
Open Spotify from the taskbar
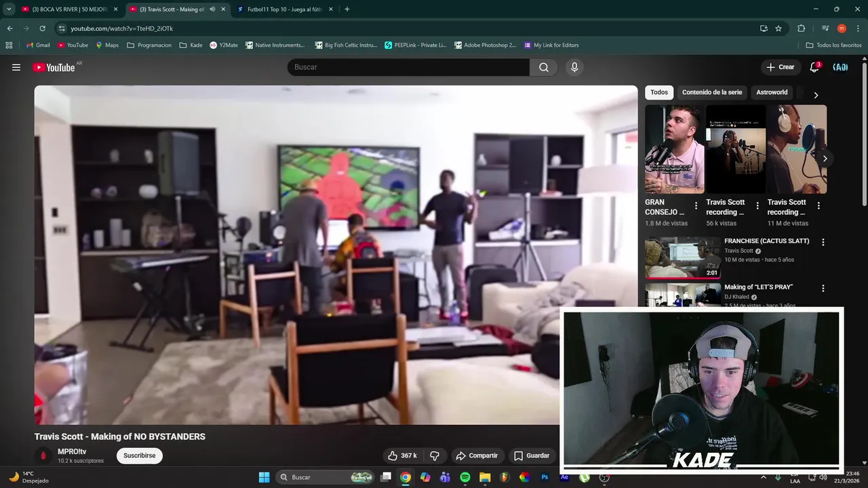point(465,477)
